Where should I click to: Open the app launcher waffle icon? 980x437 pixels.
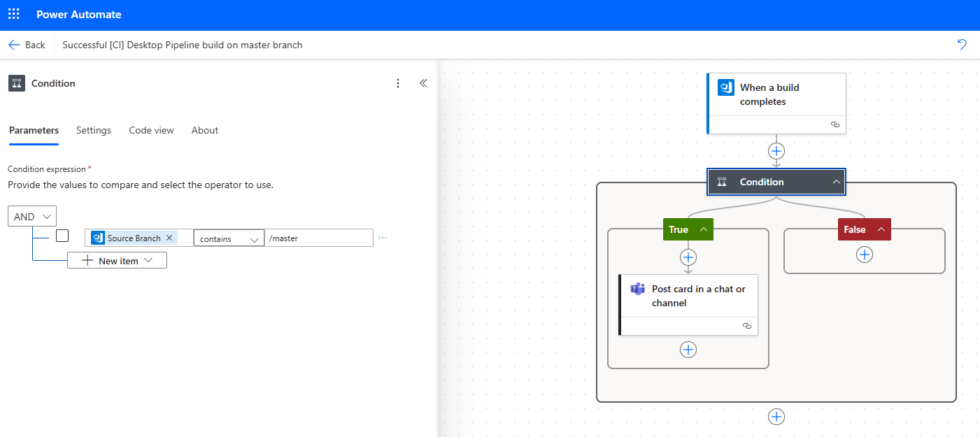coord(14,15)
